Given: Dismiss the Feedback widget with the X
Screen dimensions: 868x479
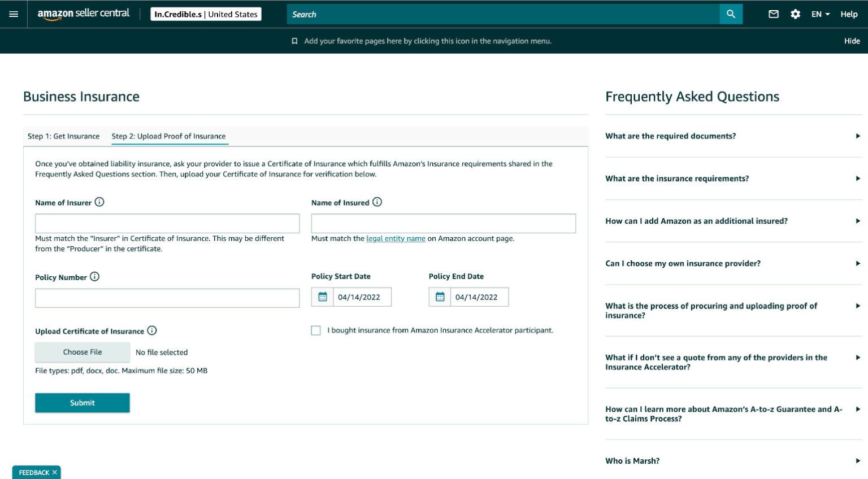Looking at the screenshot, I should [x=54, y=472].
